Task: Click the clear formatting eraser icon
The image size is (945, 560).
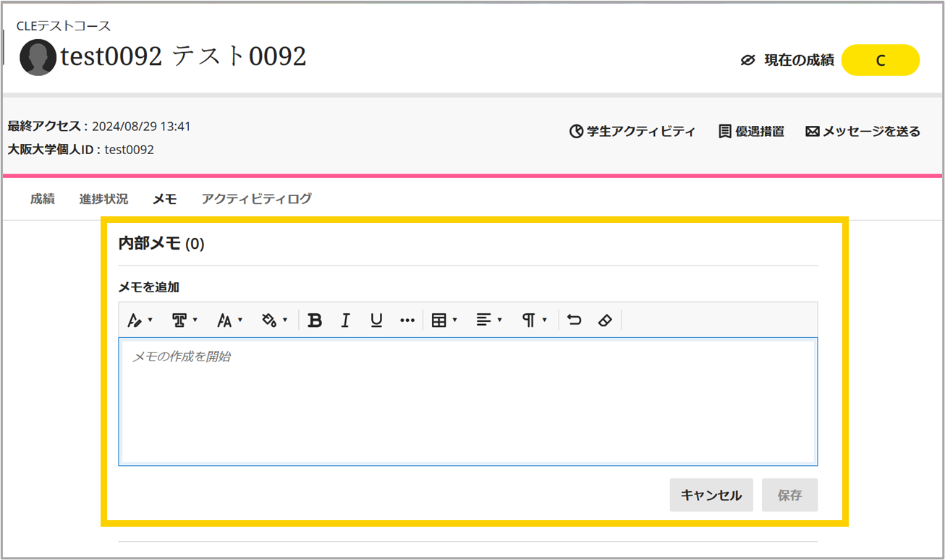Action: pos(606,321)
